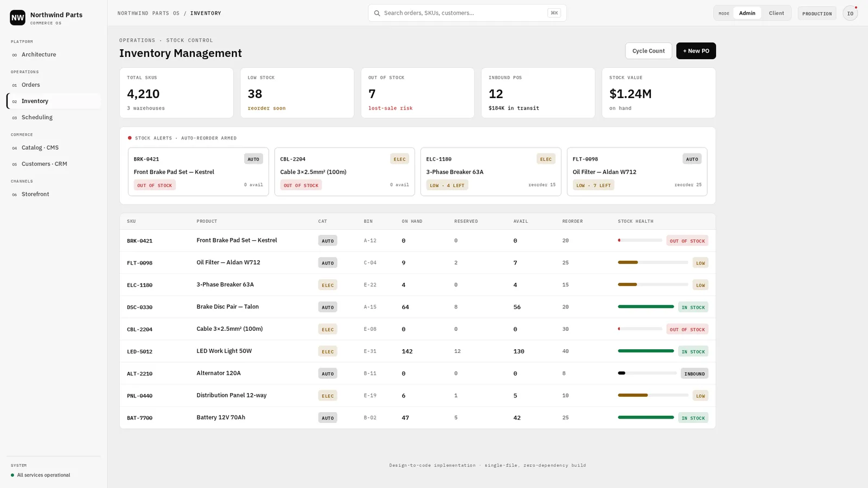Open the BRK-0421 stock alert card
868x488 pixels.
198,172
